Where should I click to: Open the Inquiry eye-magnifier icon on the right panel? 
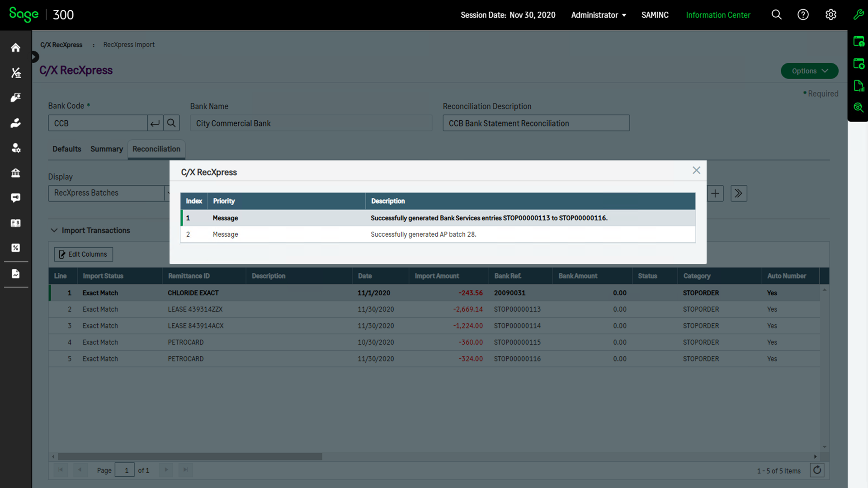click(859, 108)
